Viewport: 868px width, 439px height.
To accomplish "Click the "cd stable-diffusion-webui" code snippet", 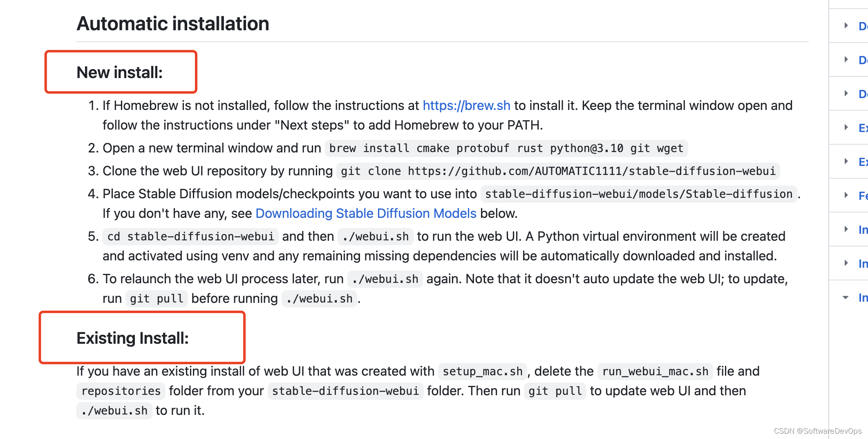I will [190, 236].
